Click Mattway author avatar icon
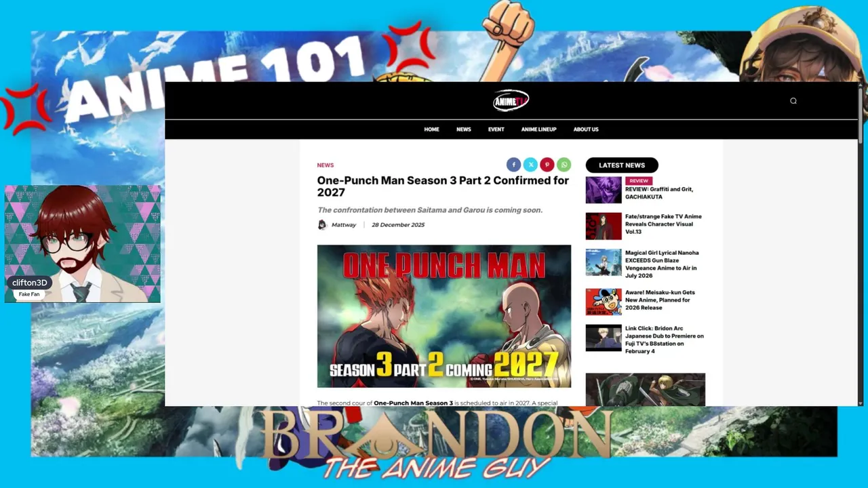 click(322, 225)
